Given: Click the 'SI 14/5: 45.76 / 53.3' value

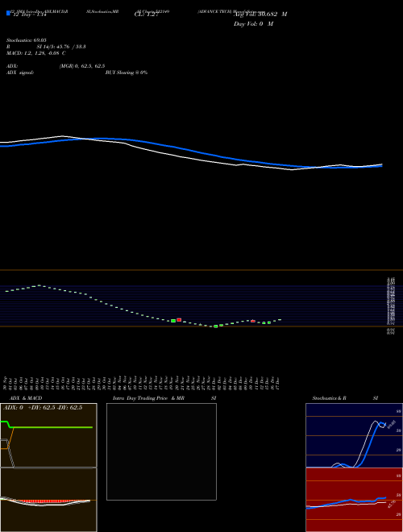Looking at the screenshot, I should click(61, 47).
